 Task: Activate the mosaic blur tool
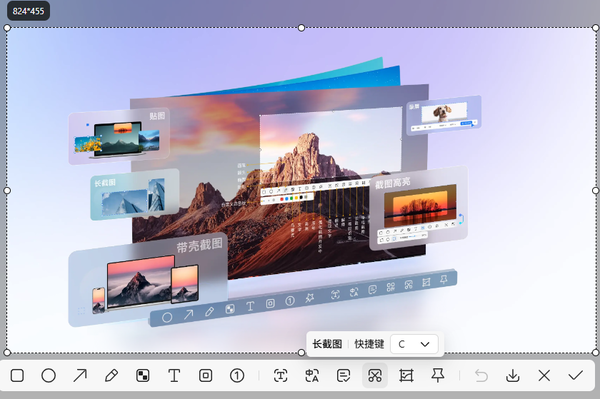tap(143, 376)
